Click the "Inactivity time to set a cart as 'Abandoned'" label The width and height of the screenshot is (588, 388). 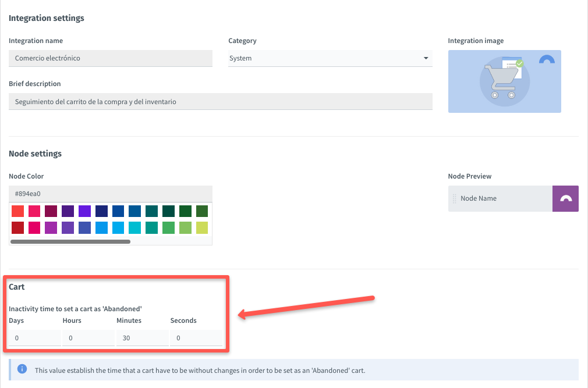pyautogui.click(x=75, y=309)
